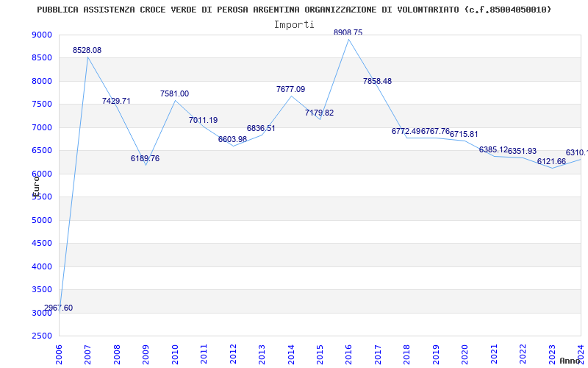Click the x-axis year 2019
Image resolution: width=588 pixels, height=368 pixels.
click(436, 354)
